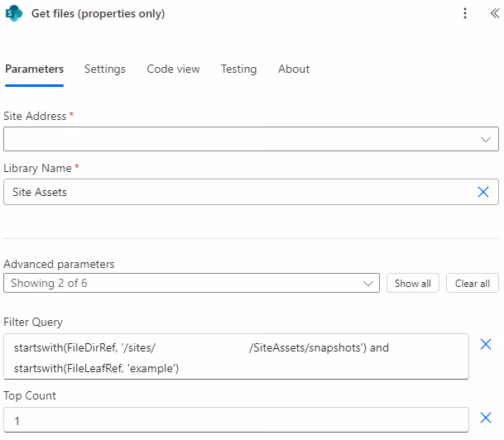Click into the Top Count field
This screenshot has width=504, height=440.
point(236,420)
